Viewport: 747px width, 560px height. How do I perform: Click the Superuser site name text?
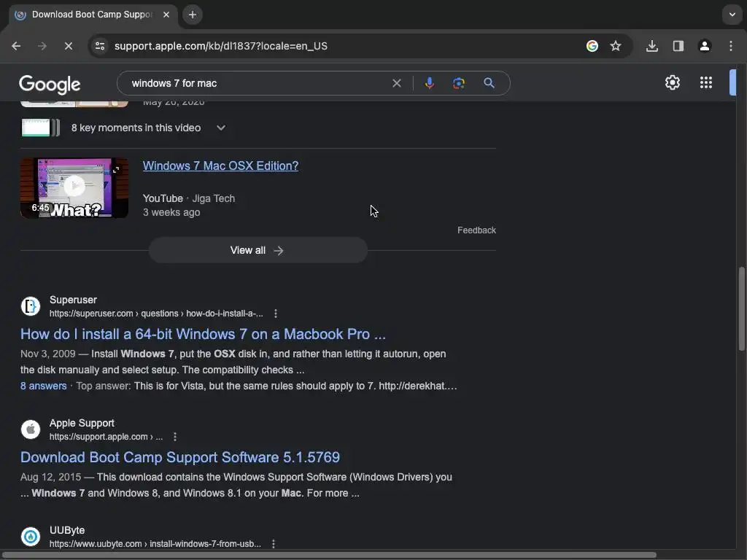(73, 300)
